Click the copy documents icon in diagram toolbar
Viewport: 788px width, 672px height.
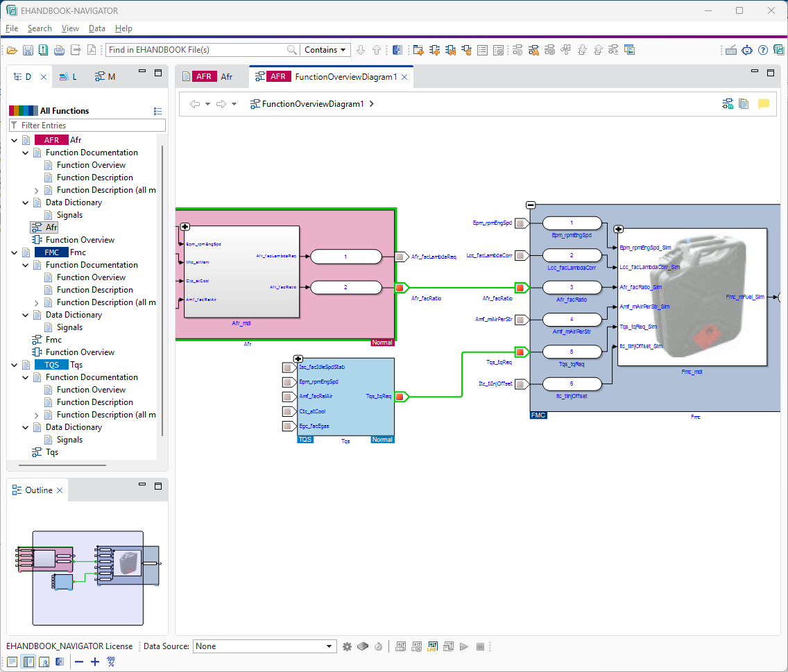[744, 104]
